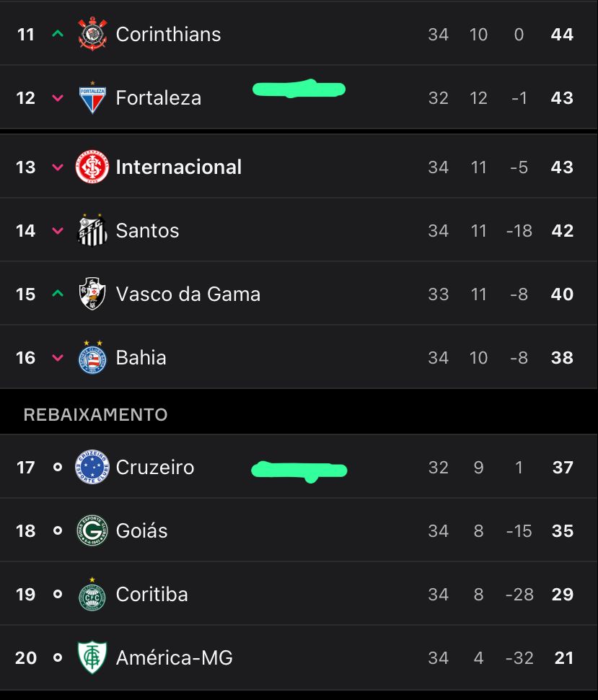598x700 pixels.
Task: Open the Internacional team name
Action: [178, 167]
